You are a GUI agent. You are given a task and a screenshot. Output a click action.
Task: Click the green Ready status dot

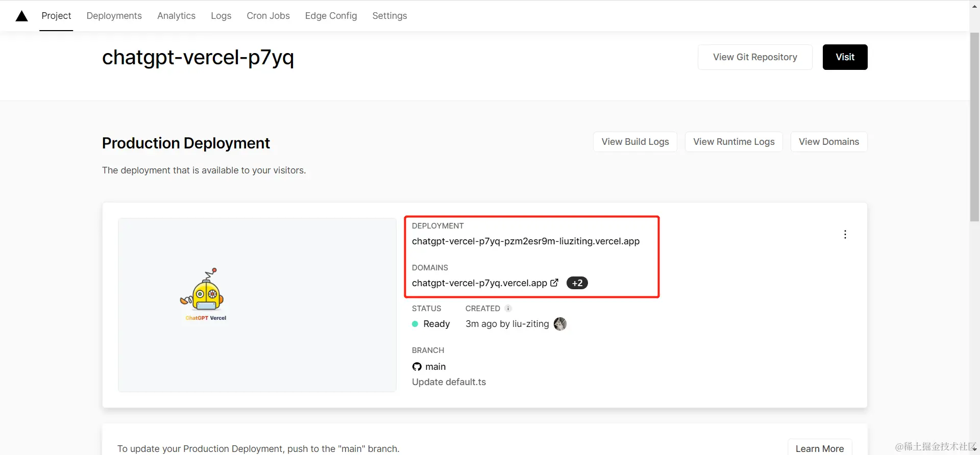pos(415,324)
